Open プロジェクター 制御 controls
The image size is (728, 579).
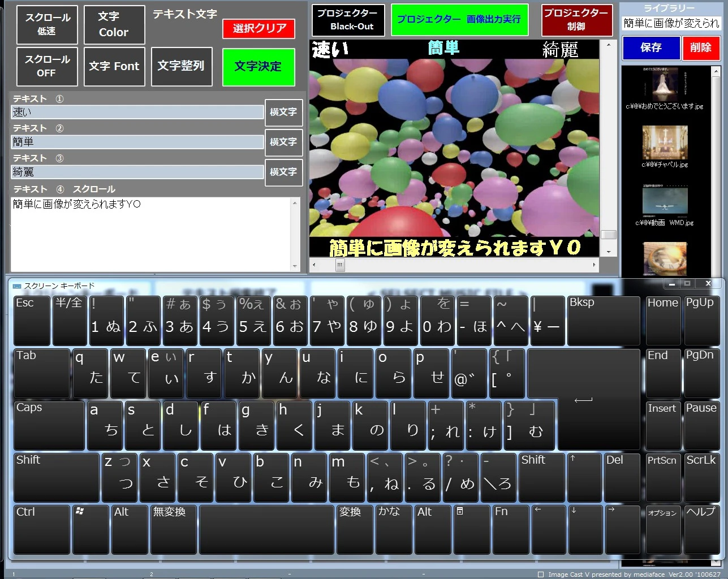tap(576, 20)
